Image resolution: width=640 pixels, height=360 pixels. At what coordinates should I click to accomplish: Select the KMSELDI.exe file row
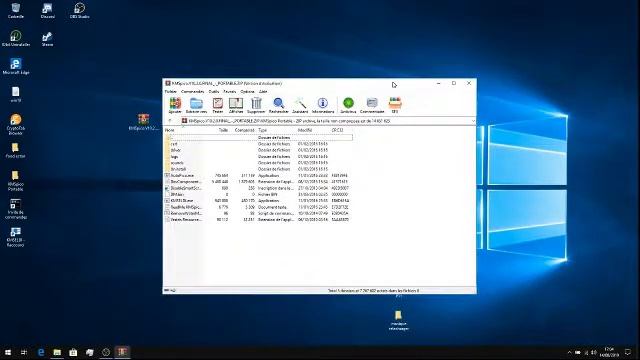click(x=258, y=201)
